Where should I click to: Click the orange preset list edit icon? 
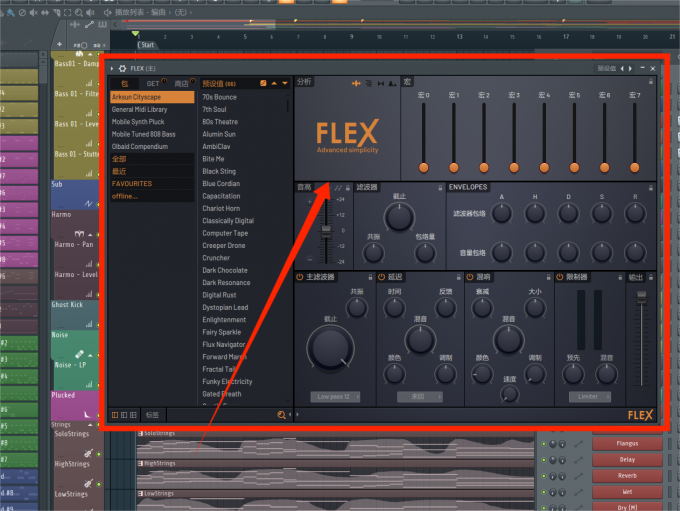tap(263, 83)
